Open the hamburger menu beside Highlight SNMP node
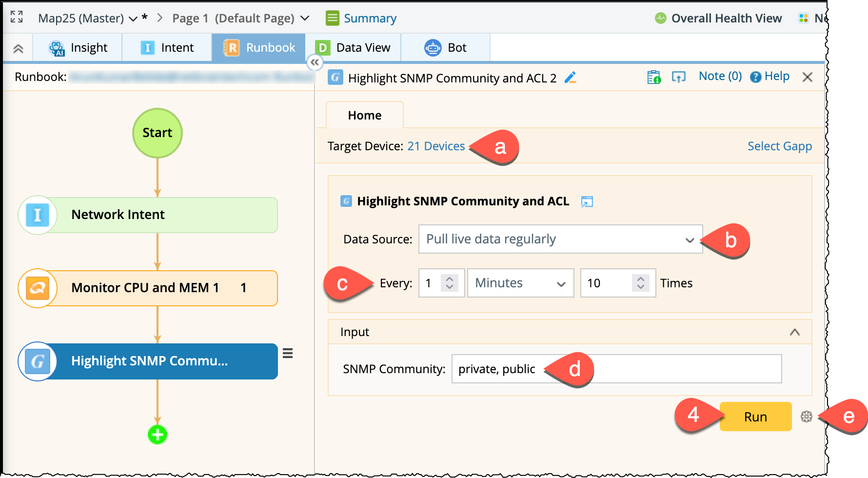This screenshot has height=478, width=868. tap(288, 354)
